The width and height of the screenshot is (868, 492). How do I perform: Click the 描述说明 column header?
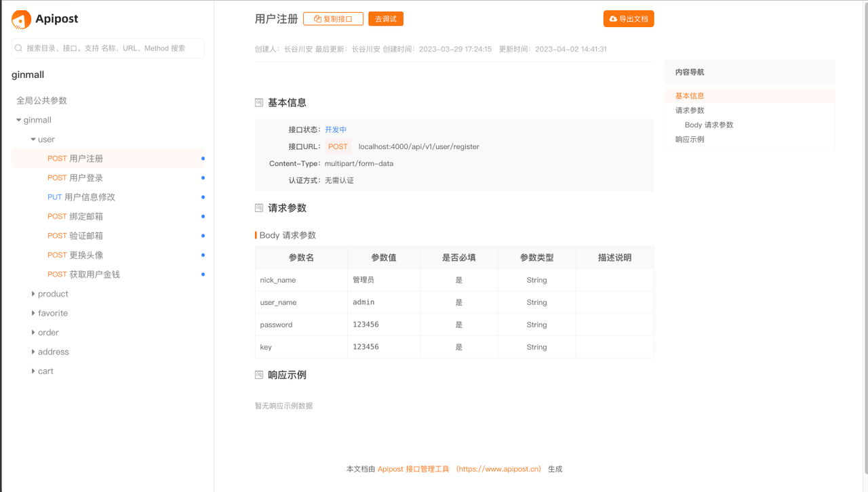click(615, 258)
